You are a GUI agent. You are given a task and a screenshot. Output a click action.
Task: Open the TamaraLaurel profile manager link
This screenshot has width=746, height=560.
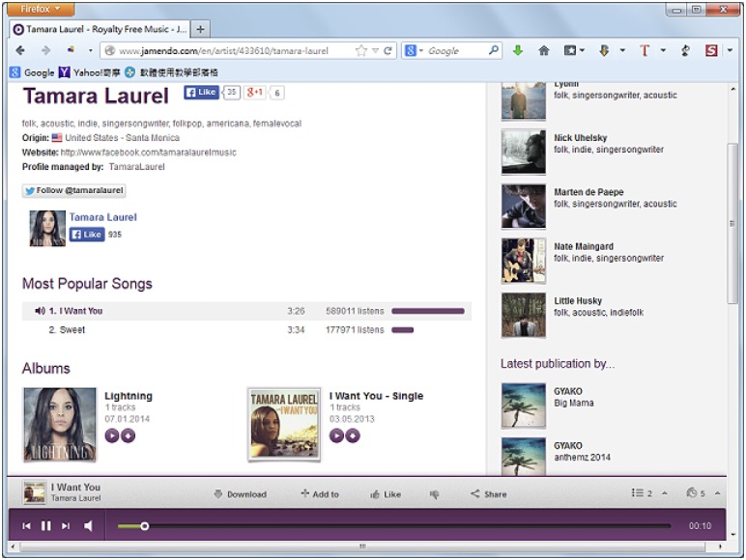136,167
